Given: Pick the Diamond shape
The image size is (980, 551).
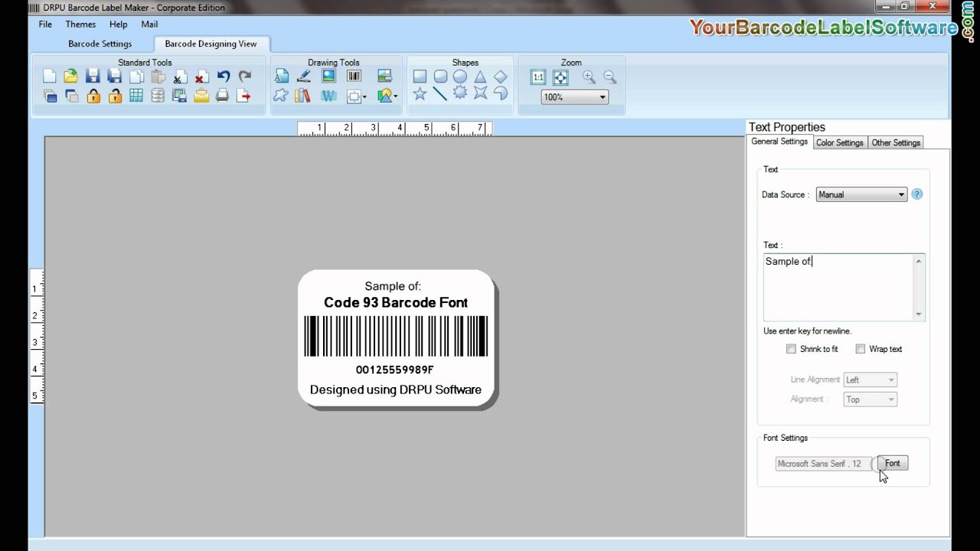Looking at the screenshot, I should tap(500, 77).
